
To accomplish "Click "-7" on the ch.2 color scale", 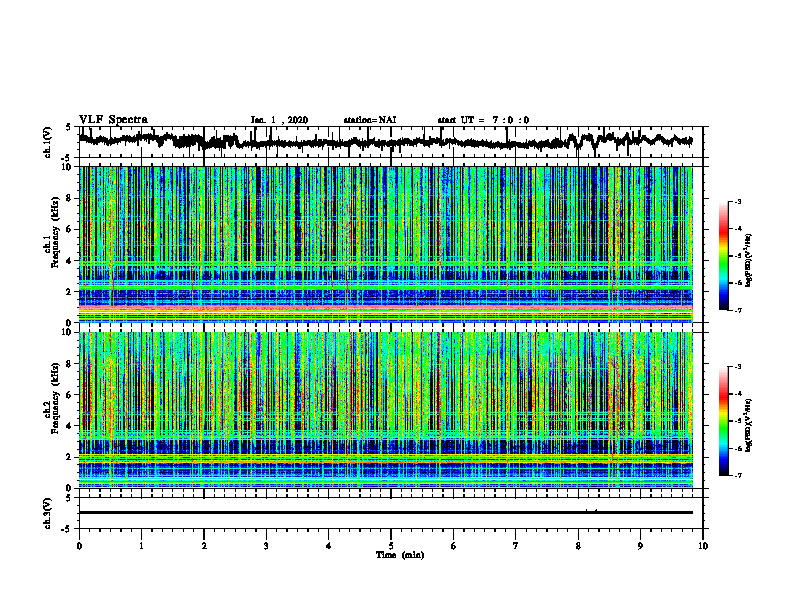I will click(738, 475).
